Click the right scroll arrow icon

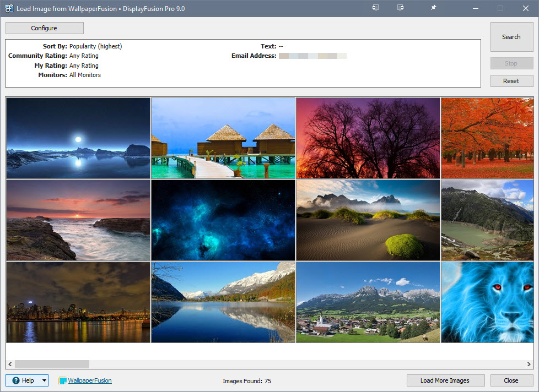point(530,364)
